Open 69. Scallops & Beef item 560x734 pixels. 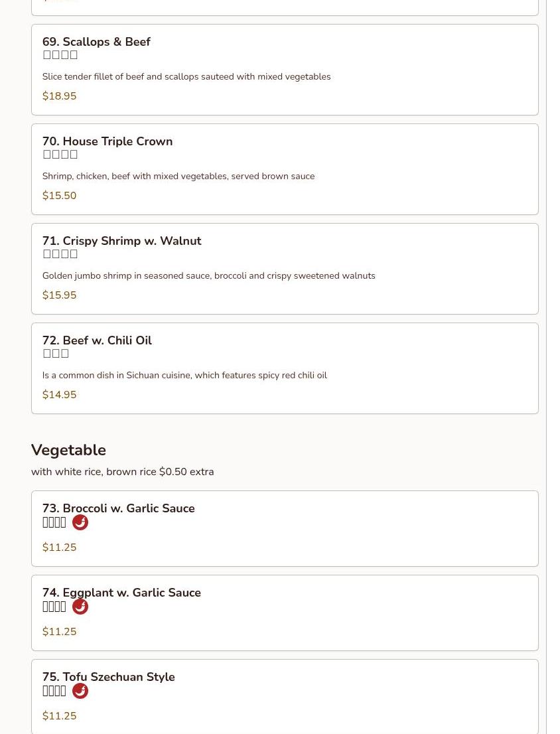[x=285, y=70]
